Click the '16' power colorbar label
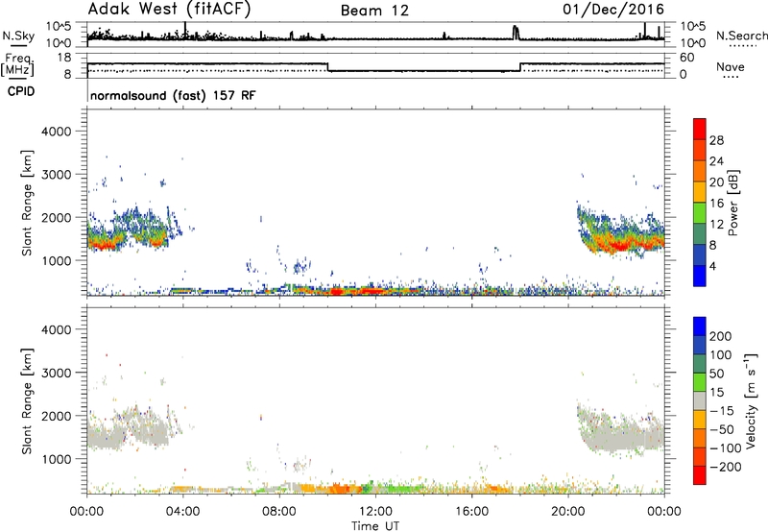This screenshot has width=768, height=532. tap(716, 204)
